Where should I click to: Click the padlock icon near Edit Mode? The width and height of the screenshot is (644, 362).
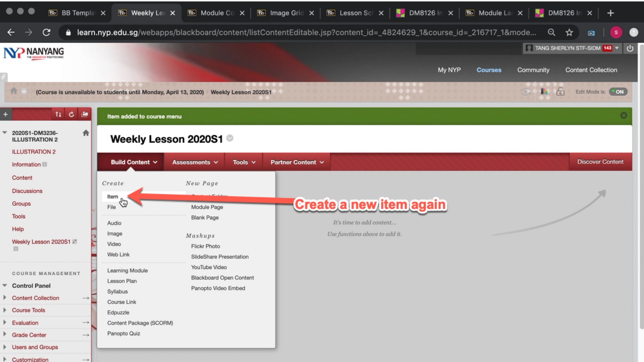(560, 92)
